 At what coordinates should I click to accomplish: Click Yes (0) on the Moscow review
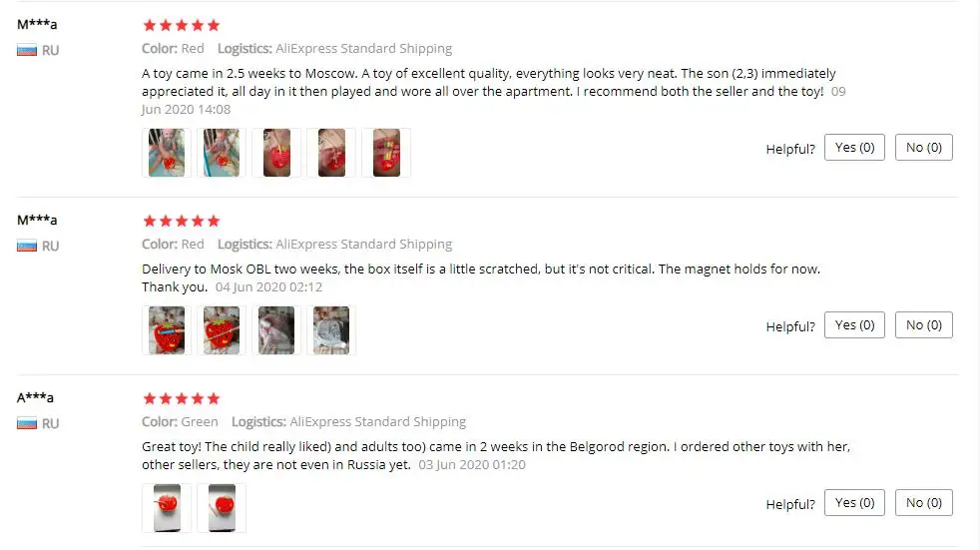pyautogui.click(x=854, y=148)
